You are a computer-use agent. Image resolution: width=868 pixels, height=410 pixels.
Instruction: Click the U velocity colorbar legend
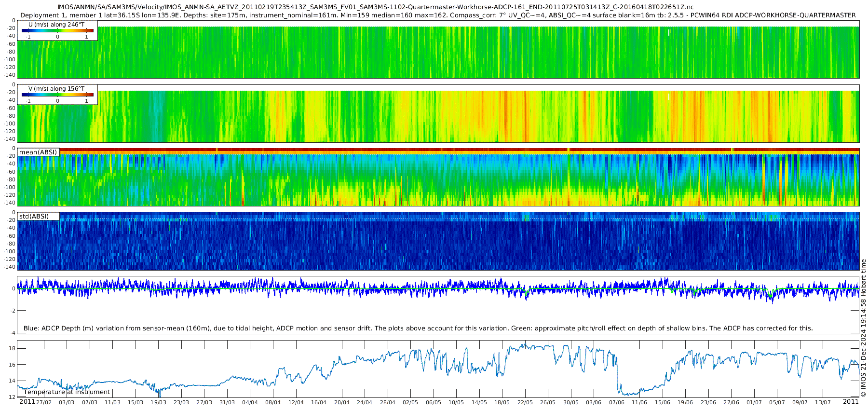[57, 31]
